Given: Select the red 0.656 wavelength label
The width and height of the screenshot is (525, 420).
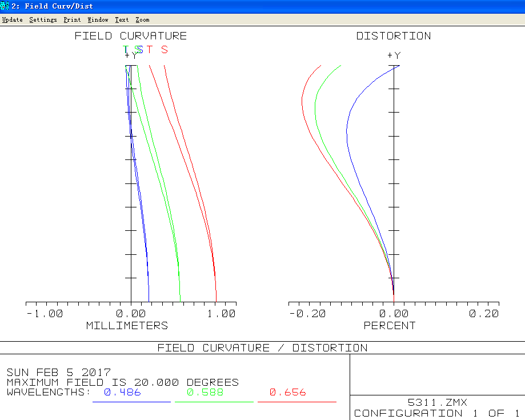Looking at the screenshot, I should (x=287, y=393).
